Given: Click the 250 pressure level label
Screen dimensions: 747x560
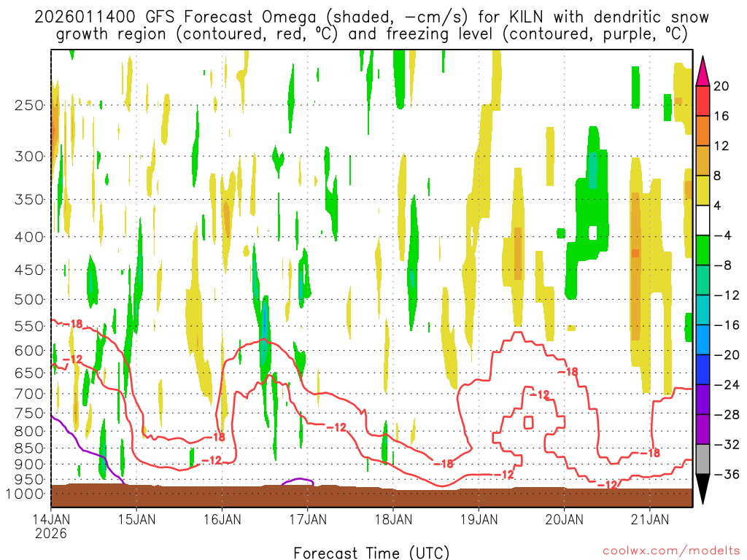Looking at the screenshot, I should 29,105.
